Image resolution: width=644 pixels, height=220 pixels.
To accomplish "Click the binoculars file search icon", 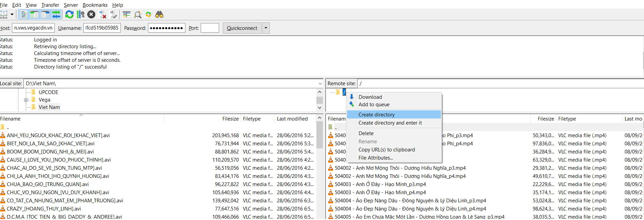I will [159, 15].
